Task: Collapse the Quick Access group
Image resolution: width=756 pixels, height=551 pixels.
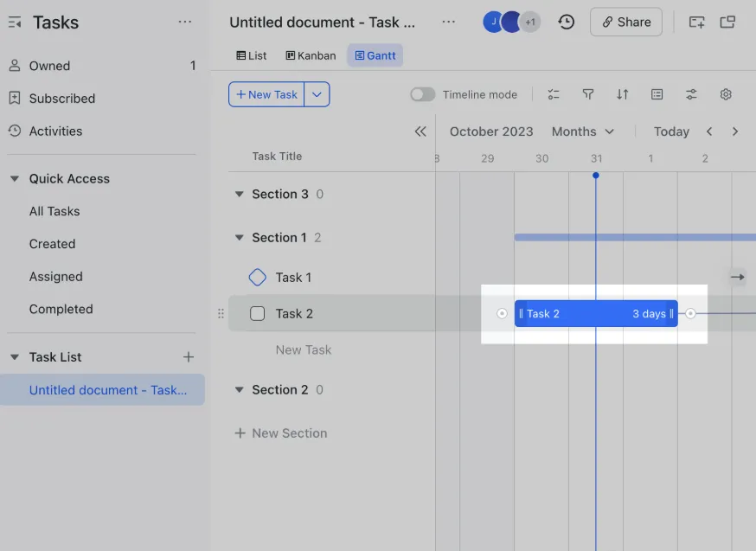Action: [15, 179]
